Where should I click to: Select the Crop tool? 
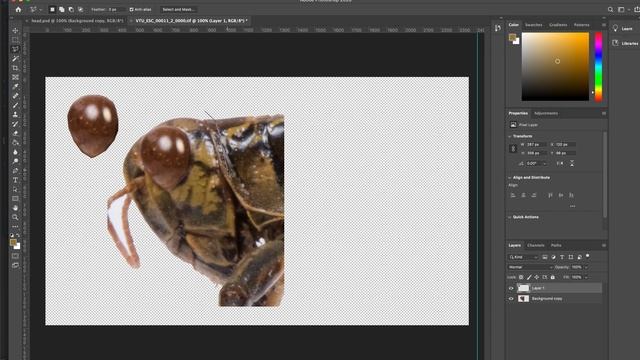pyautogui.click(x=16, y=68)
